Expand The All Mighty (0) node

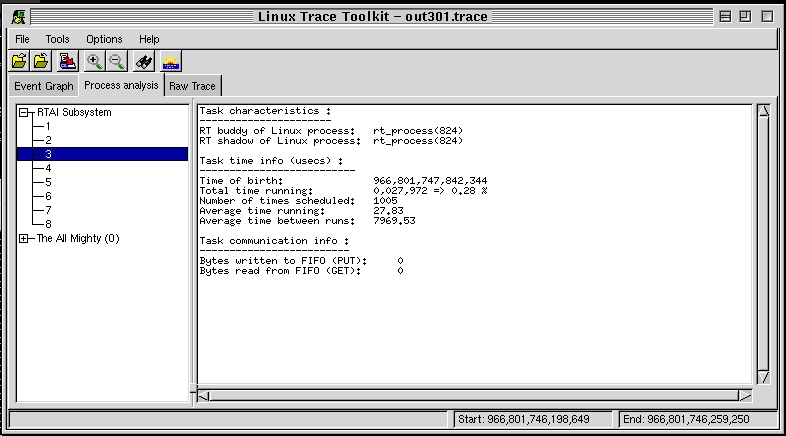pos(24,239)
